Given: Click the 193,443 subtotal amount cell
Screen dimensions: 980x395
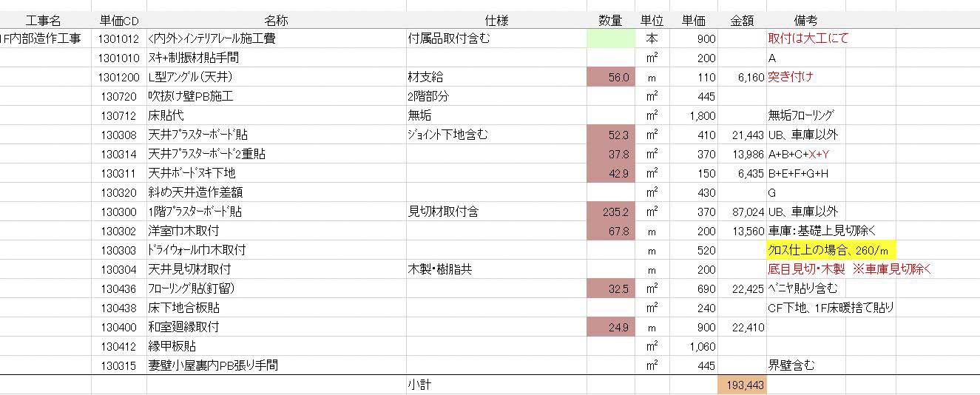Looking at the screenshot, I should point(742,385).
